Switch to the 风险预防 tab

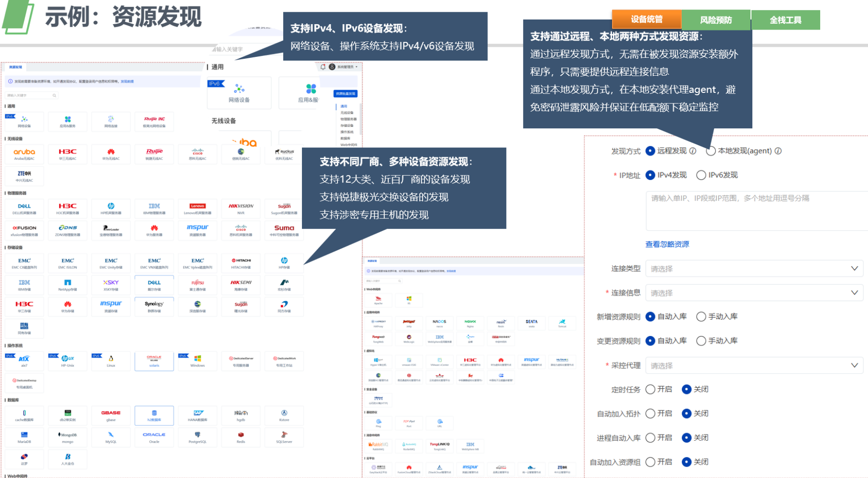point(716,20)
